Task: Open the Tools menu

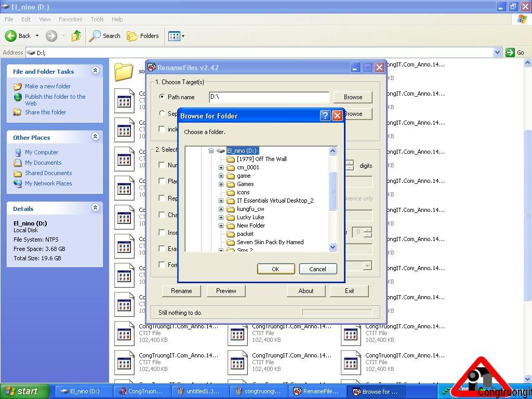Action: (97, 19)
